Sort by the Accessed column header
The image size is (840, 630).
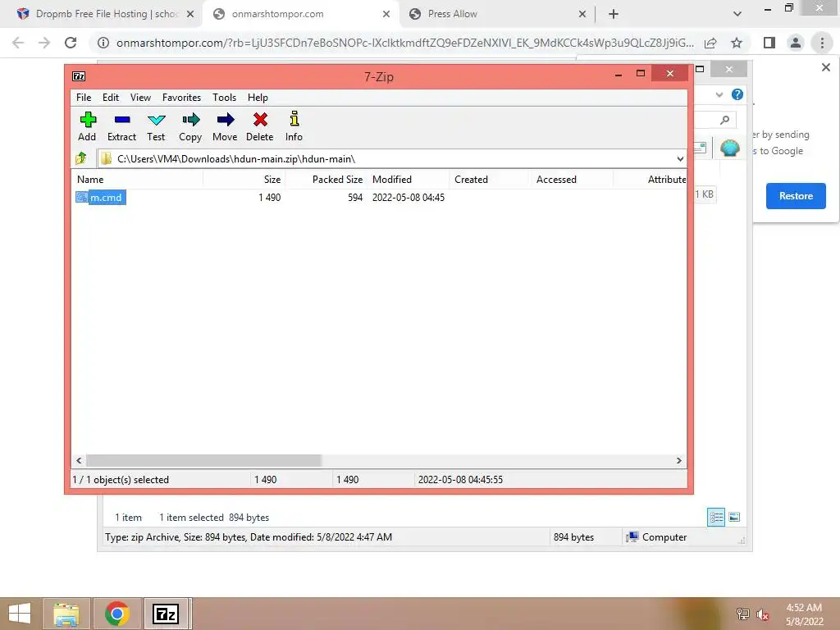tap(572, 180)
